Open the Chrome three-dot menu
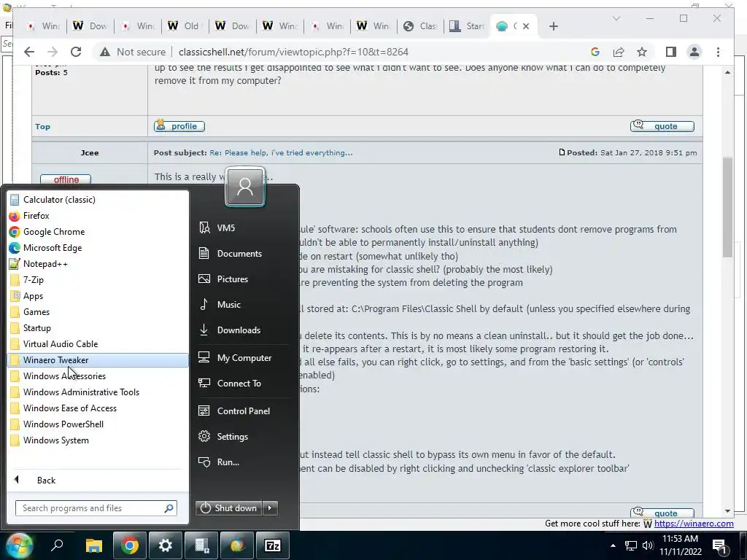The height and width of the screenshot is (560, 747). [x=718, y=52]
